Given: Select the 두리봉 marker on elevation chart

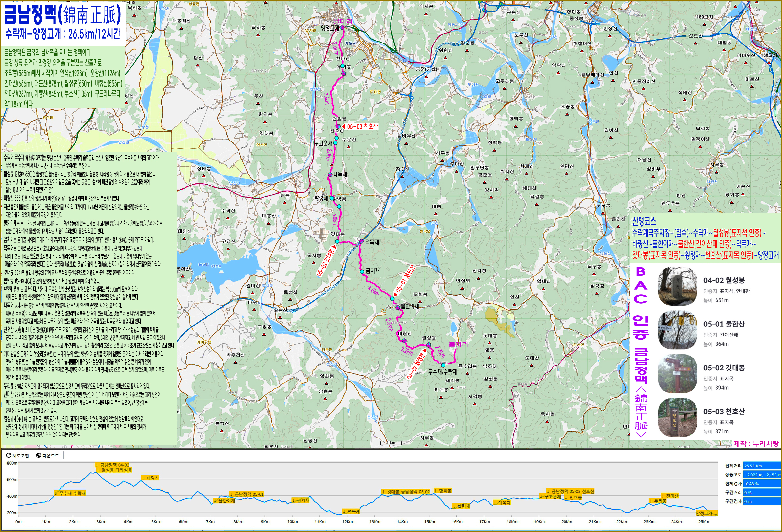Looking at the screenshot, I should coord(658,501).
